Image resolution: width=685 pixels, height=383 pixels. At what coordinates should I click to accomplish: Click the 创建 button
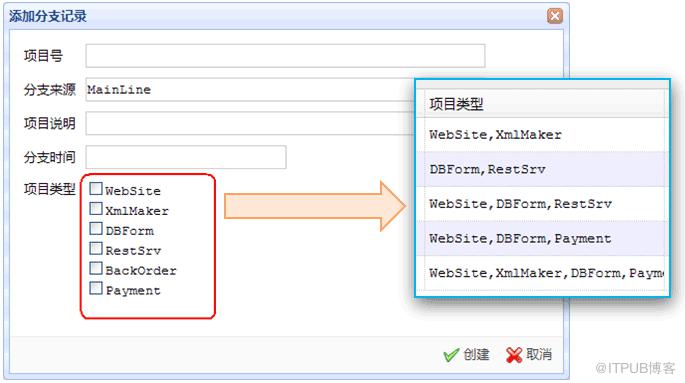pyautogui.click(x=466, y=354)
